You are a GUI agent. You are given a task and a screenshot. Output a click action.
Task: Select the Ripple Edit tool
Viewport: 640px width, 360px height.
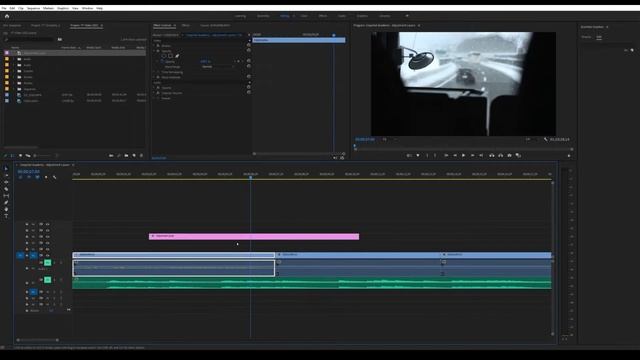[6, 182]
